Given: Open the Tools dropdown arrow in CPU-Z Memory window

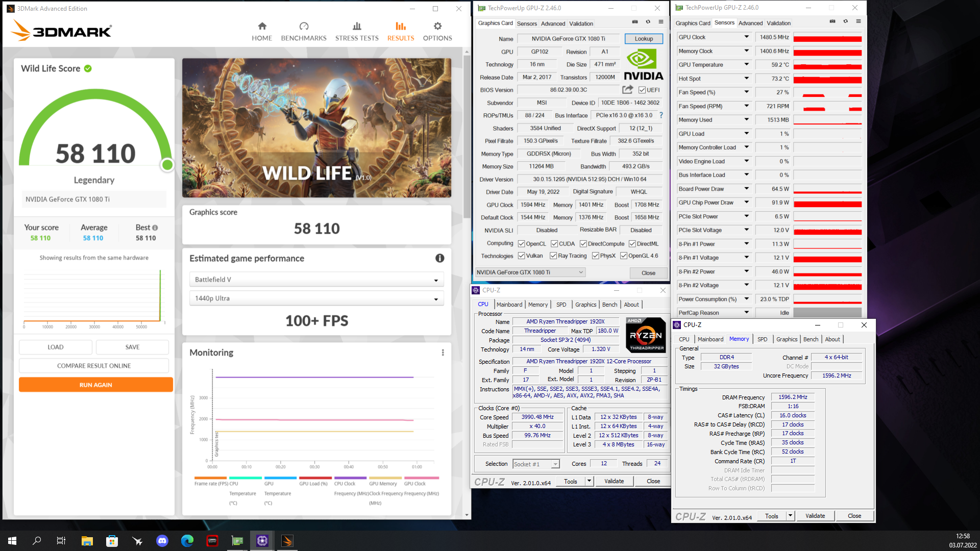Looking at the screenshot, I should [791, 516].
